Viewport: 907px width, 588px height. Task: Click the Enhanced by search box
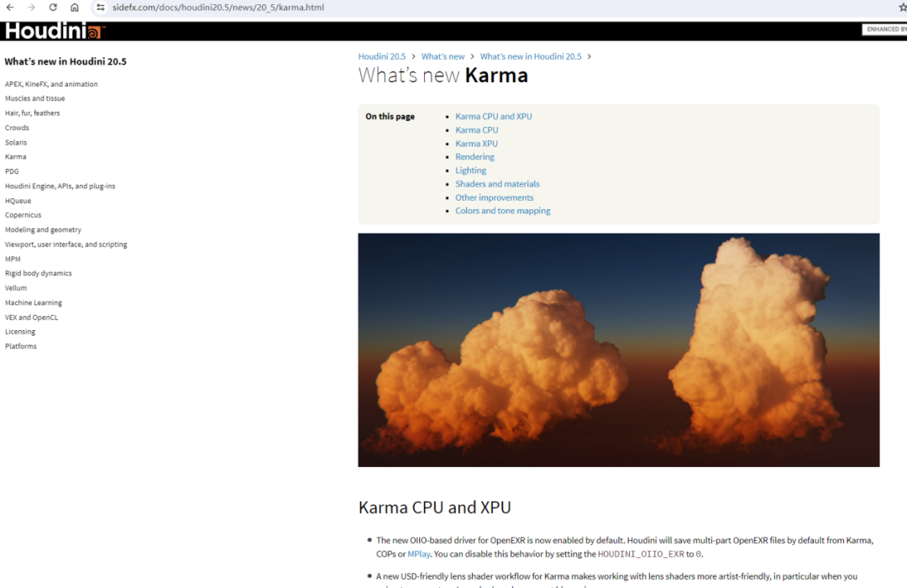[884, 29]
